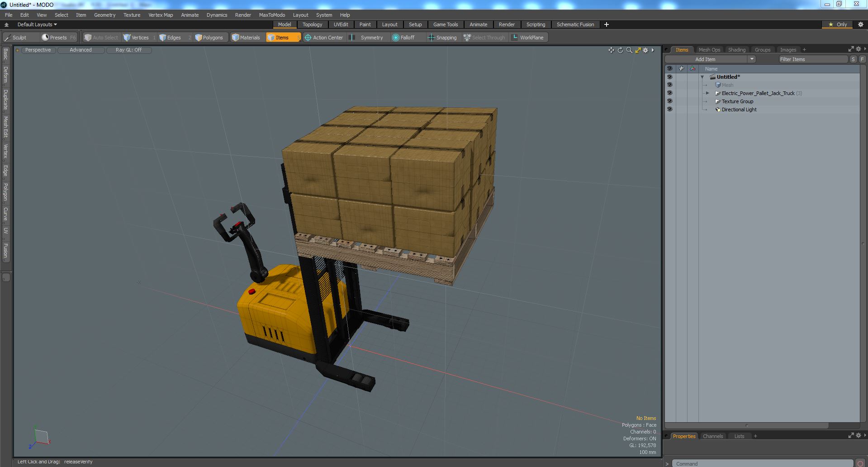Click viewport rotate icon
868x467 pixels.
(x=620, y=50)
